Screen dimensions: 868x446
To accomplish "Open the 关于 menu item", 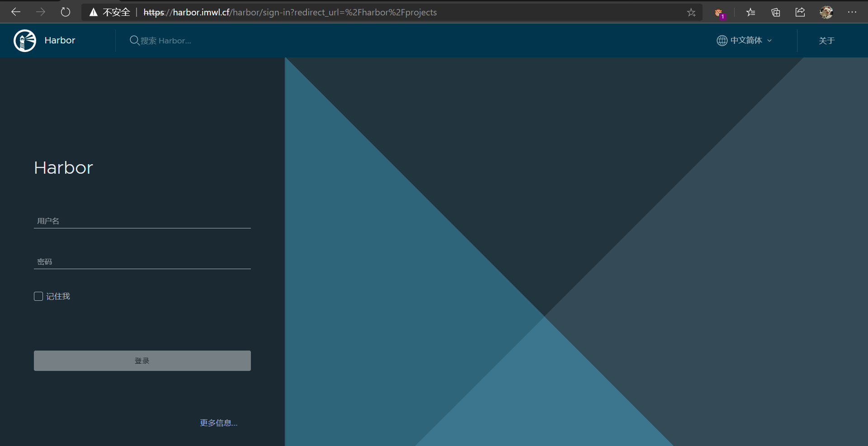I will tap(826, 41).
